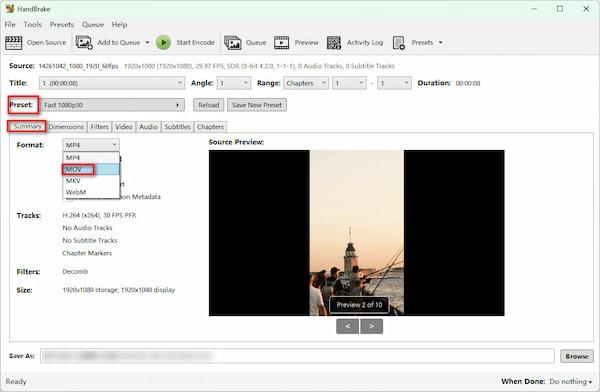The height and width of the screenshot is (392, 600).
Task: Collapse the Format MP4 combo box
Action: coord(91,145)
